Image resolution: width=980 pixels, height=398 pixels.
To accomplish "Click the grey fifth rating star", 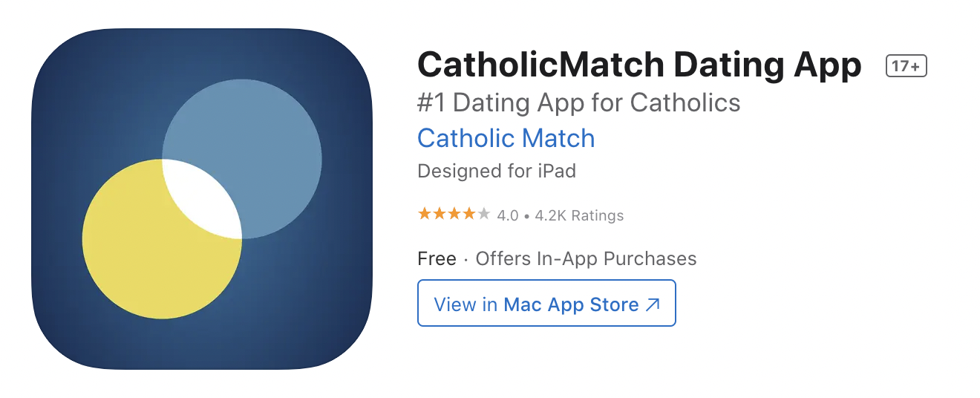I will click(484, 215).
